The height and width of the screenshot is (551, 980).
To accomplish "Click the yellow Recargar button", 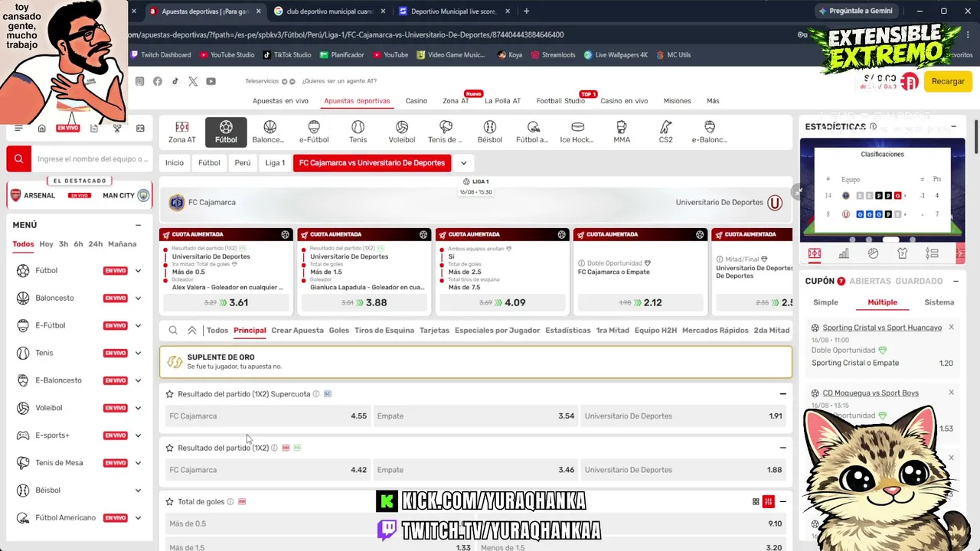I will pos(948,82).
